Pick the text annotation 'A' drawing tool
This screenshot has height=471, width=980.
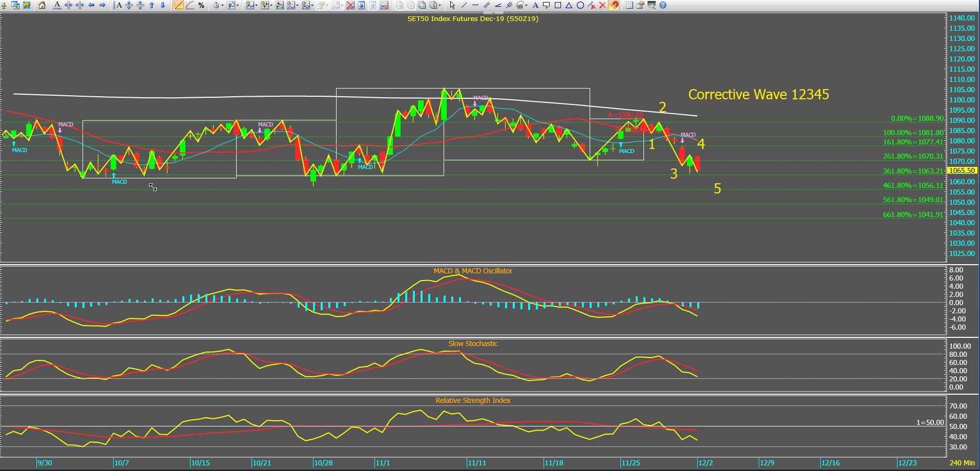click(535, 5)
